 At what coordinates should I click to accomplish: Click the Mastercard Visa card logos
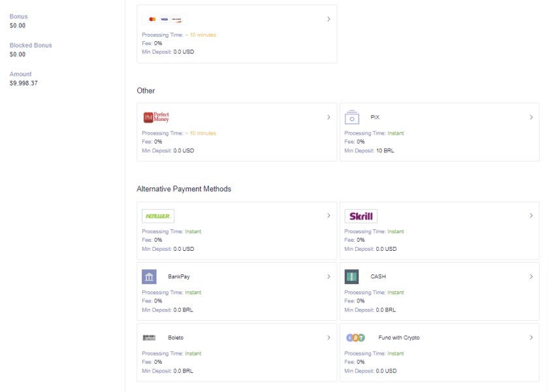tap(164, 20)
